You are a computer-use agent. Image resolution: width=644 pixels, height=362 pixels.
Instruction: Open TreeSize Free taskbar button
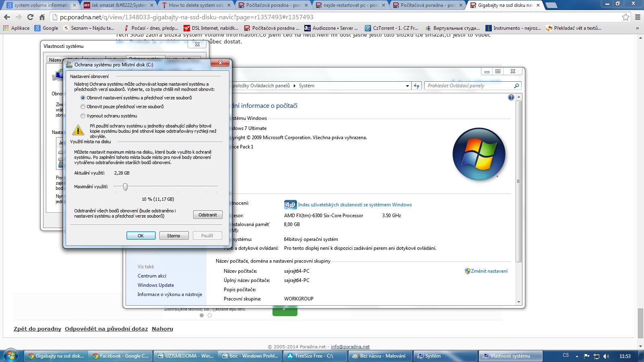tap(315, 356)
